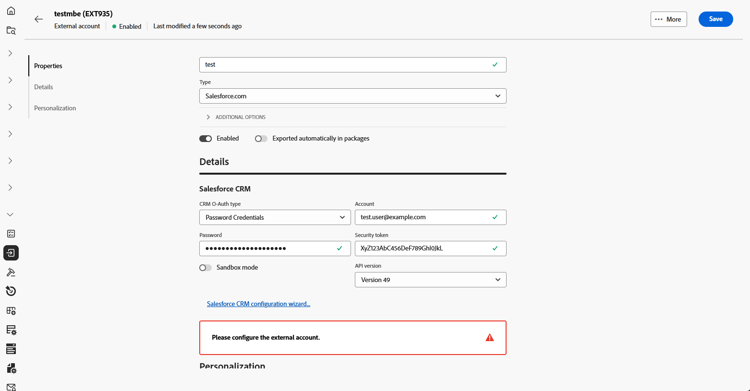The height and width of the screenshot is (391, 750).
Task: Click the card icon below the down chevron
Action: click(x=11, y=234)
